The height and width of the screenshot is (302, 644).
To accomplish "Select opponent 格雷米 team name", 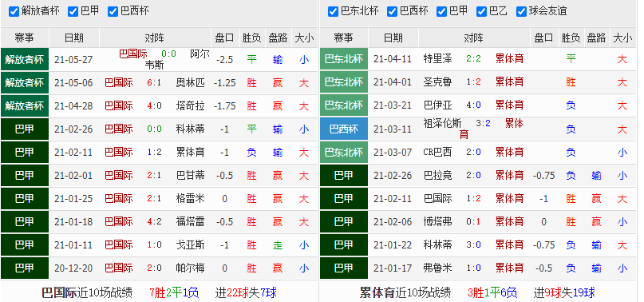I will (x=190, y=199).
